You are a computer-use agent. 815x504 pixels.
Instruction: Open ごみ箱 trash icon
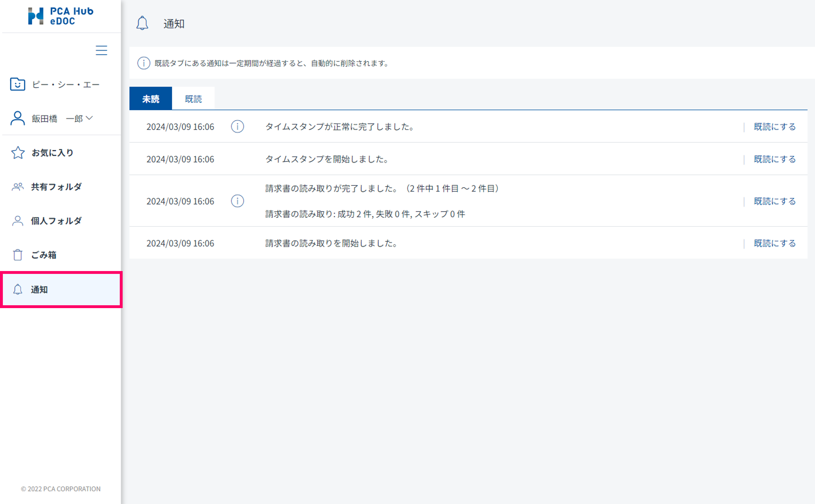coord(18,255)
